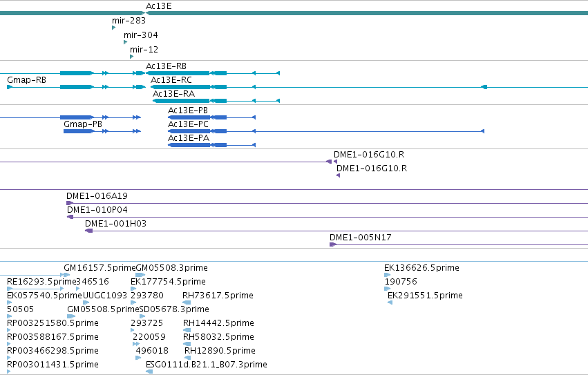This screenshot has width=588, height=375.
Task: Select the SD05678.3prime EST label
Action: click(174, 309)
